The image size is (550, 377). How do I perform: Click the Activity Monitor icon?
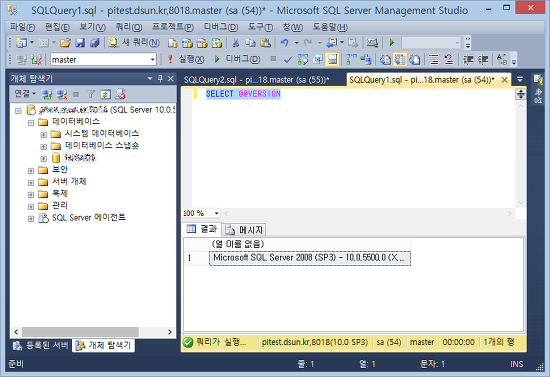[x=372, y=43]
